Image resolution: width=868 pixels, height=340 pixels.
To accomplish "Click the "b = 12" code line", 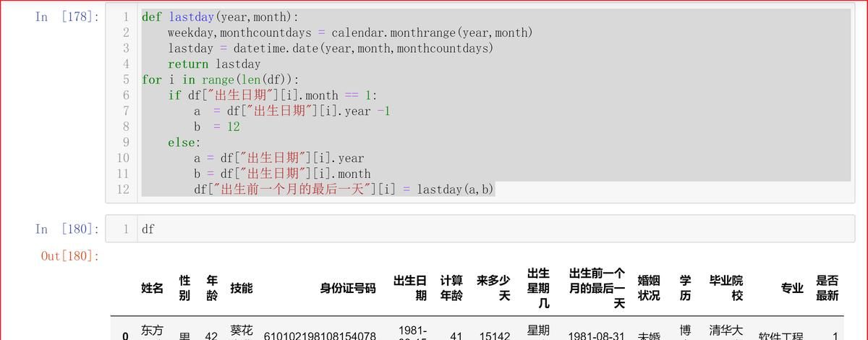I will (x=216, y=127).
